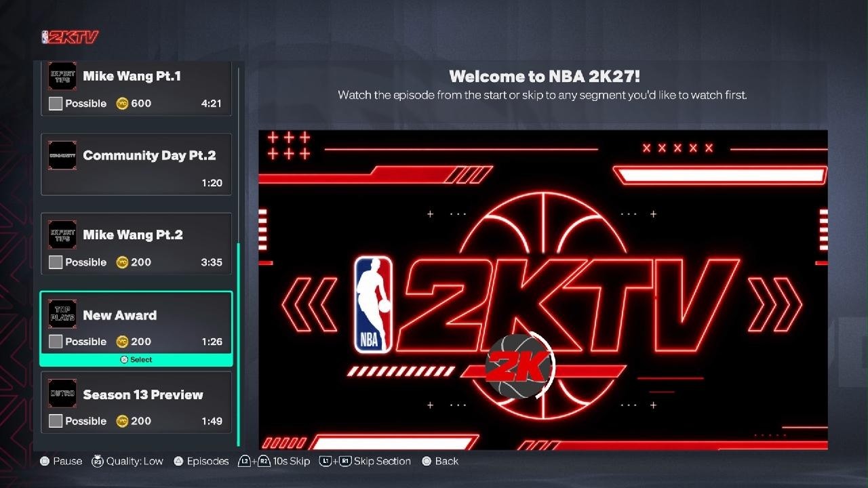Open the Mike Wang Pt.1 segment
Viewport: 868px width, 488px height.
[136, 89]
